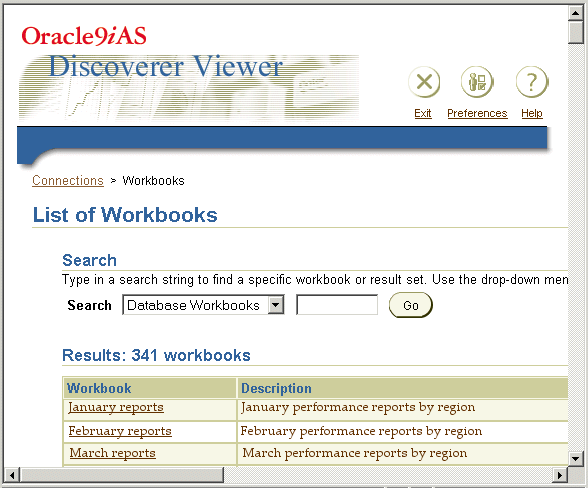Select January performance reports by region text
The width and height of the screenshot is (588, 488).
tap(358, 407)
